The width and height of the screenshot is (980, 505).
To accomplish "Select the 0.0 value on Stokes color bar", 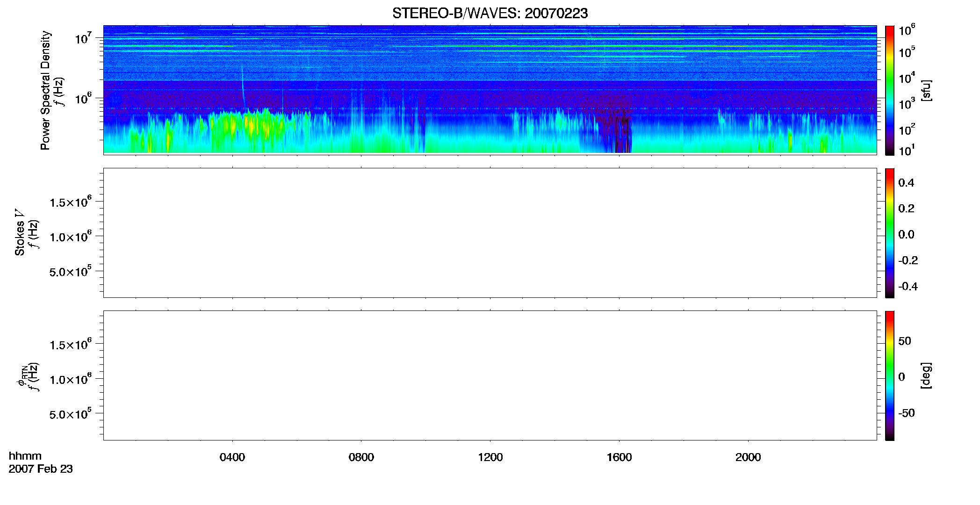I will coord(906,235).
